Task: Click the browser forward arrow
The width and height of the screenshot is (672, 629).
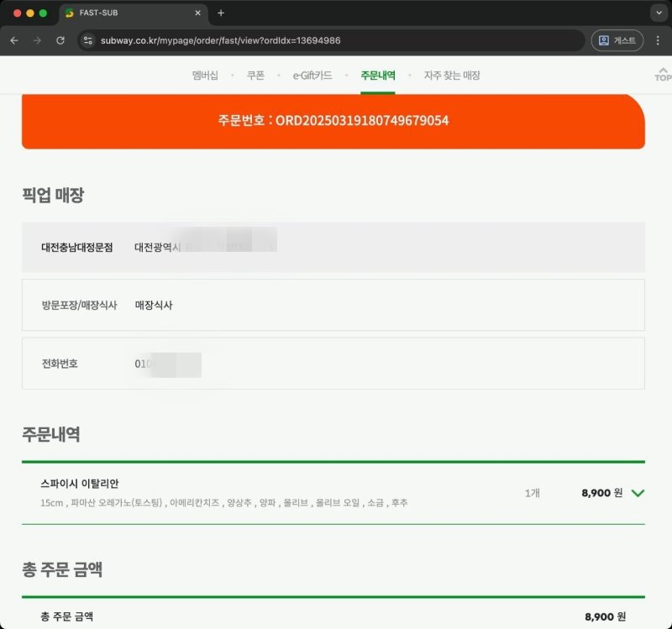Action: [37, 39]
